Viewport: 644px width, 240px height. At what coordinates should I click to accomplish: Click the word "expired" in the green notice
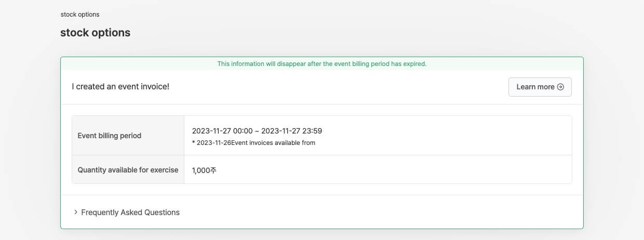pos(415,64)
